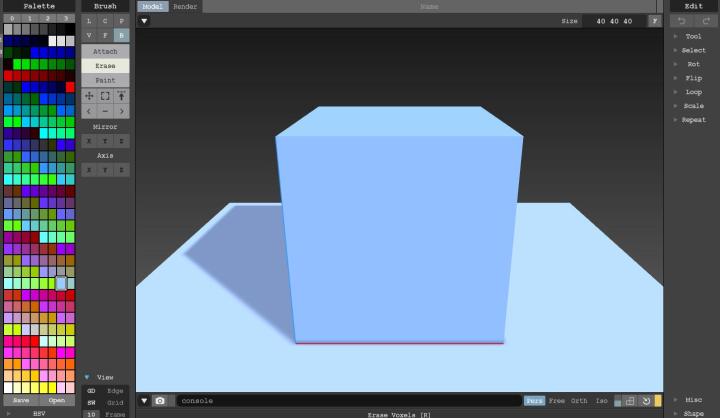Open the top-left viewport dropdown triangle
The width and height of the screenshot is (720, 418).
point(144,21)
